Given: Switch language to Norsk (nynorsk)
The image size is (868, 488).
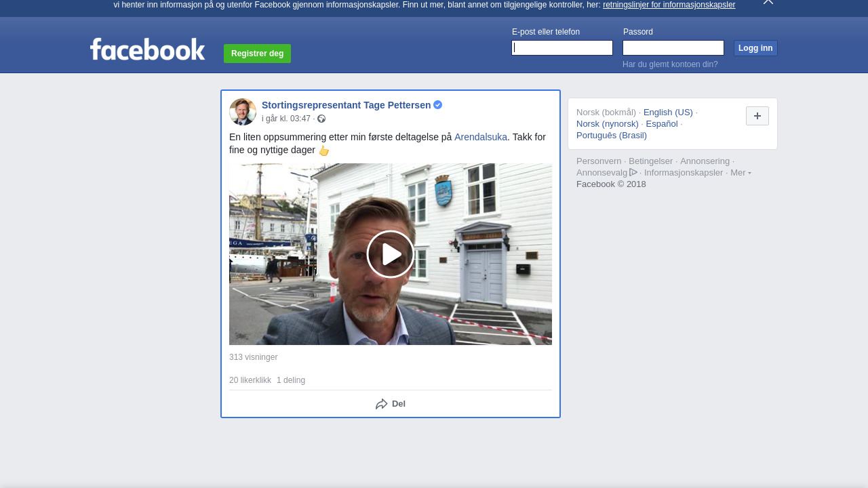Looking at the screenshot, I should 608,124.
